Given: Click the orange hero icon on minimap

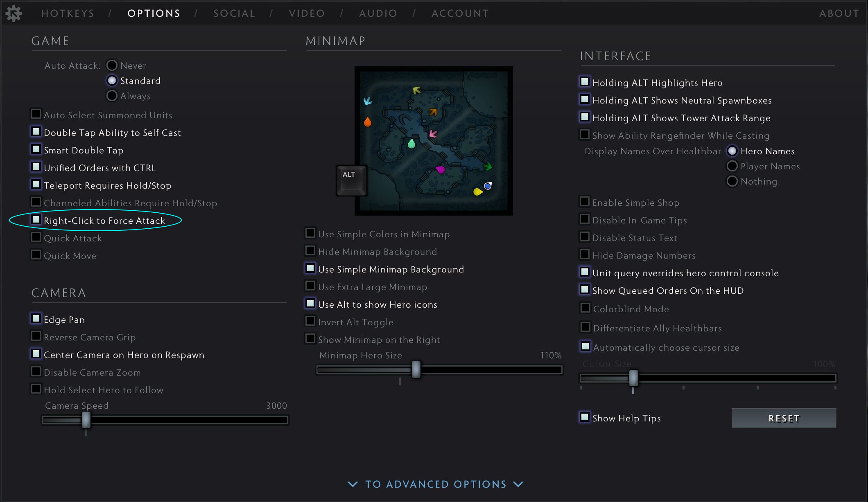Looking at the screenshot, I should [368, 122].
